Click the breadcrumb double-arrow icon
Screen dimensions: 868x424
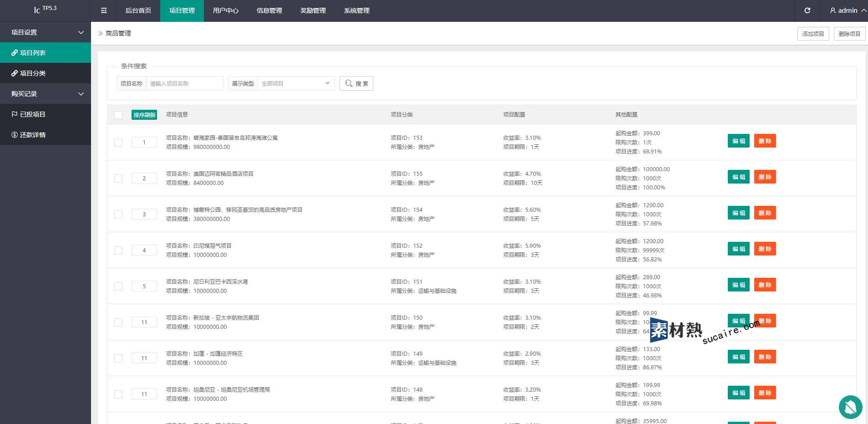click(101, 33)
